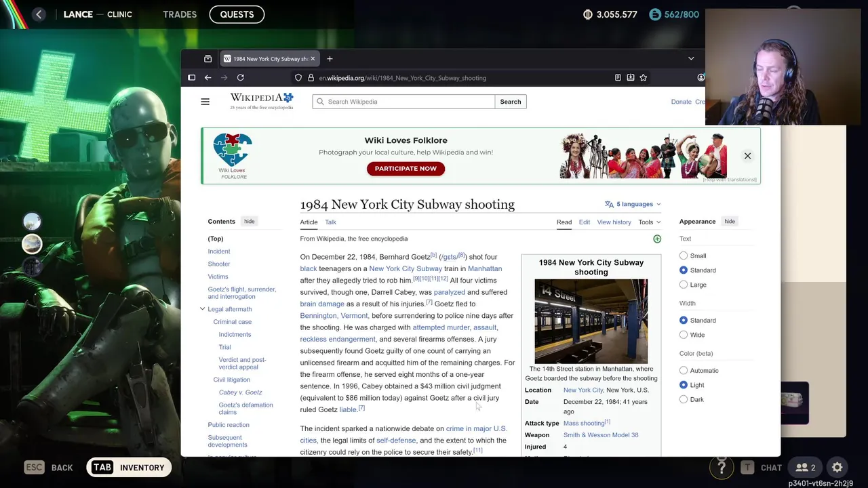Open the 5 languages dropdown
The height and width of the screenshot is (488, 868).
pyautogui.click(x=633, y=204)
